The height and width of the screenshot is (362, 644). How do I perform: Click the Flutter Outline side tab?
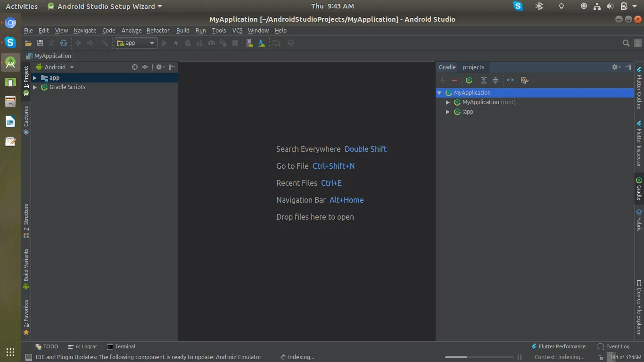pos(639,88)
